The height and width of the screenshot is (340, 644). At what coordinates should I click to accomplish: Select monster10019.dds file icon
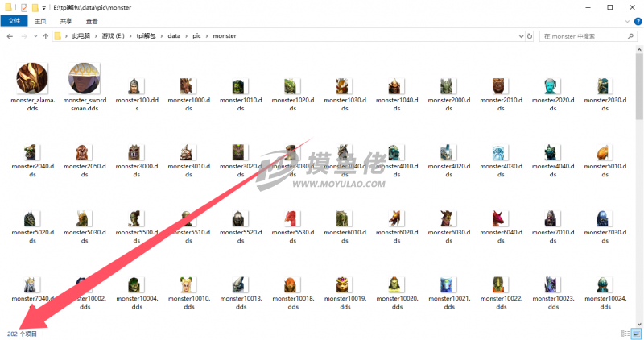[343, 285]
